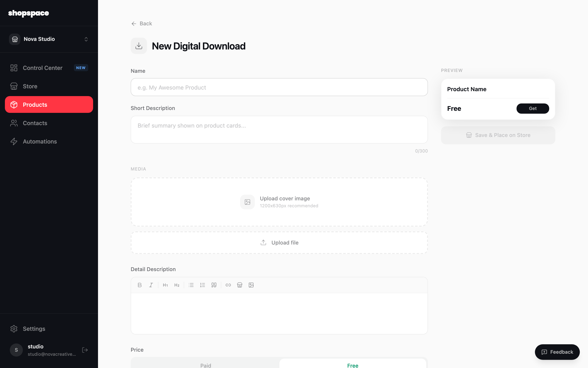
Task: Click inside the Detail Description editor body
Action: click(279, 313)
